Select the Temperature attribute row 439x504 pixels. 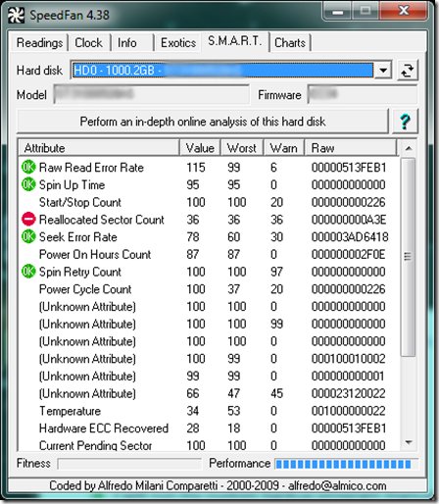click(209, 411)
